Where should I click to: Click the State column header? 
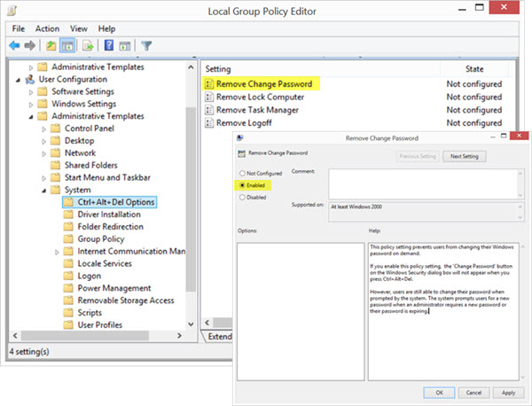click(474, 69)
